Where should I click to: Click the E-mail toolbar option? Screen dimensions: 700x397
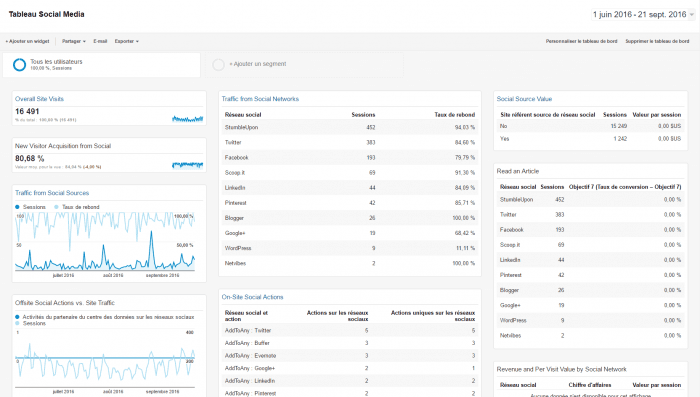(x=100, y=41)
